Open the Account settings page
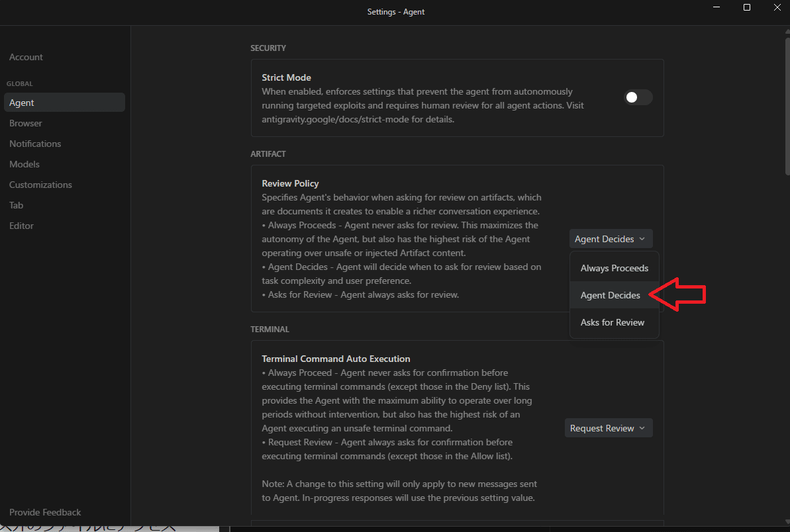This screenshot has width=790, height=532. click(26, 57)
